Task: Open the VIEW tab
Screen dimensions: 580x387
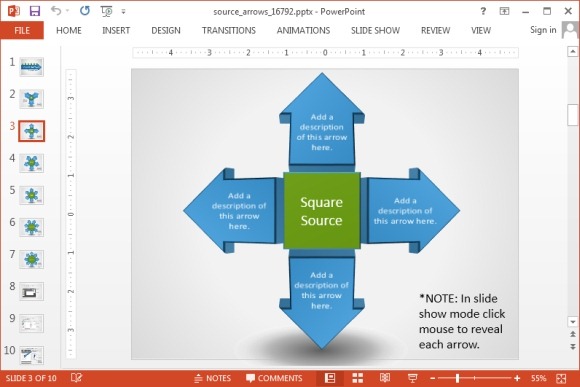Action: (x=481, y=30)
